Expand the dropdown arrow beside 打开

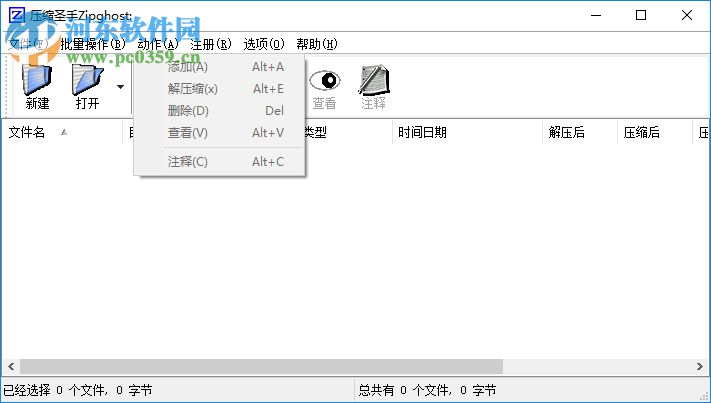(x=120, y=87)
